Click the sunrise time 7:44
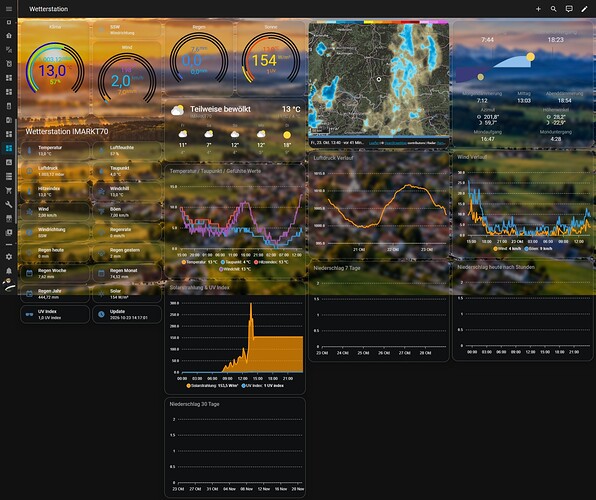The image size is (596, 500). (x=487, y=40)
